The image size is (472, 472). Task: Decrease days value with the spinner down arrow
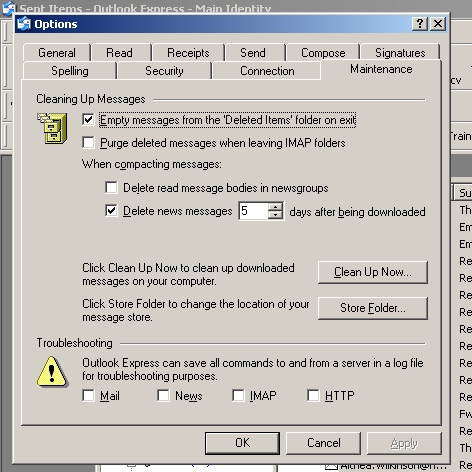[275, 215]
